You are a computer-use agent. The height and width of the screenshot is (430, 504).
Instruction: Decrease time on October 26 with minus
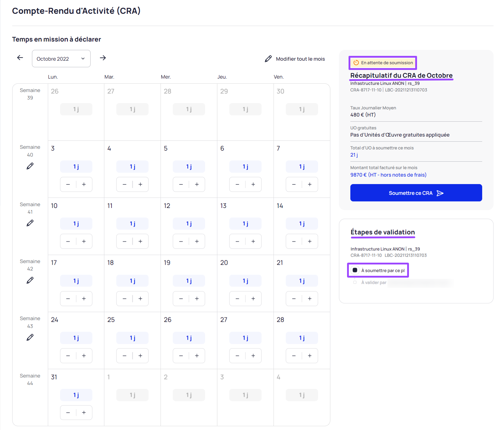(181, 356)
